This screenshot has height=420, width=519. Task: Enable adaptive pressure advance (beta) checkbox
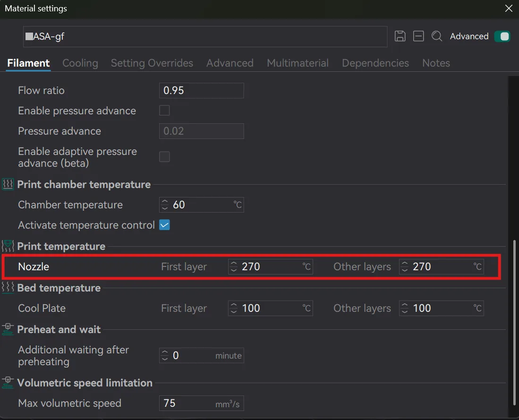click(164, 157)
